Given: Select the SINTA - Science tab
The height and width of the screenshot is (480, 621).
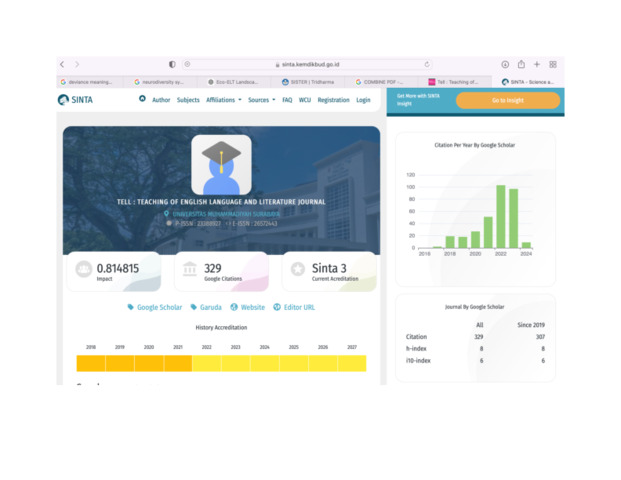Looking at the screenshot, I should pyautogui.click(x=528, y=82).
